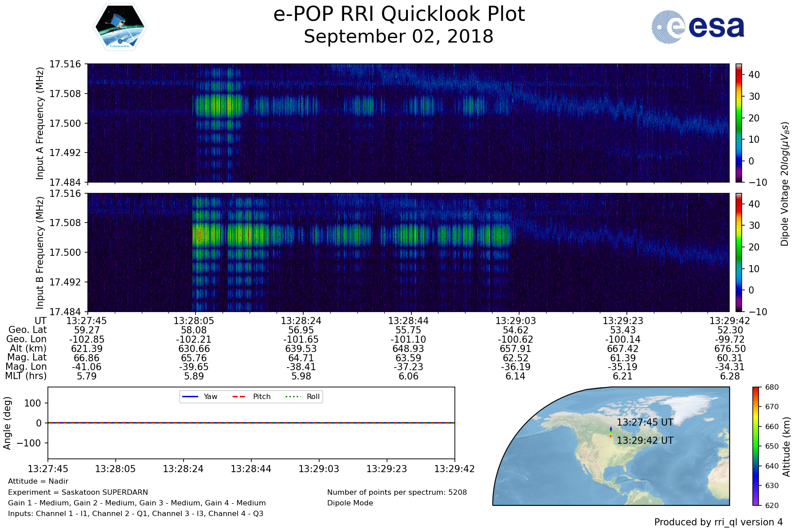Click the altitude colorbar beside the map

click(x=756, y=446)
